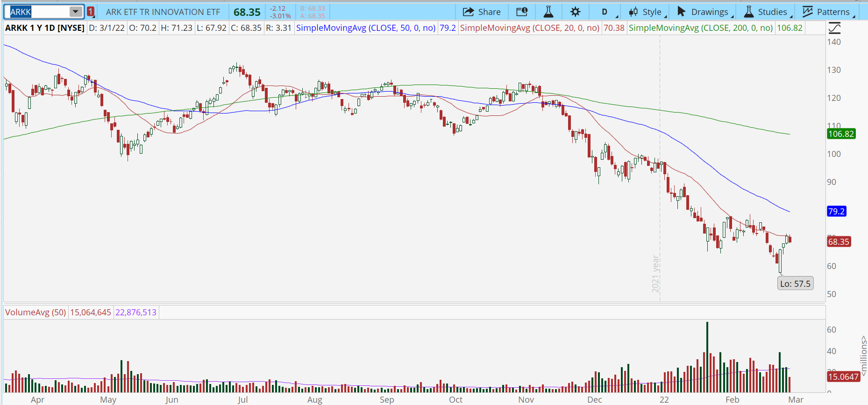Click the ARK ETF TR INNOVATION ETF name
868x405 pixels.
click(163, 12)
